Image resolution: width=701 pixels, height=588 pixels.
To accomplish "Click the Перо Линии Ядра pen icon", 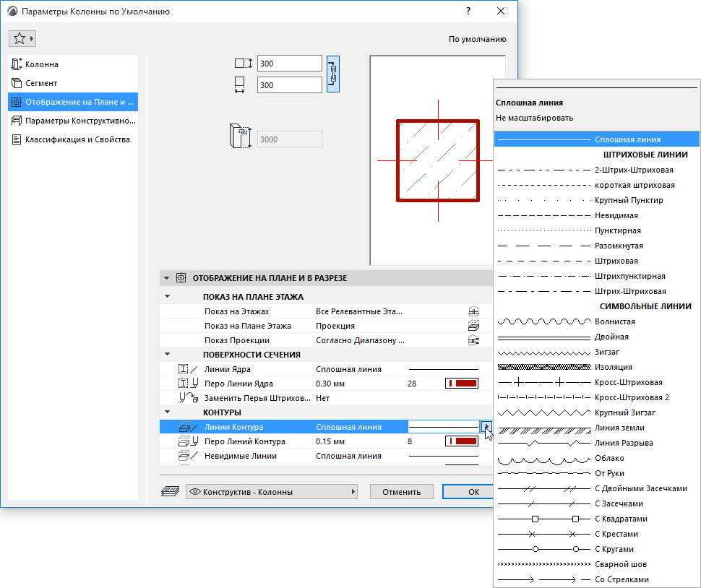I will tap(188, 384).
